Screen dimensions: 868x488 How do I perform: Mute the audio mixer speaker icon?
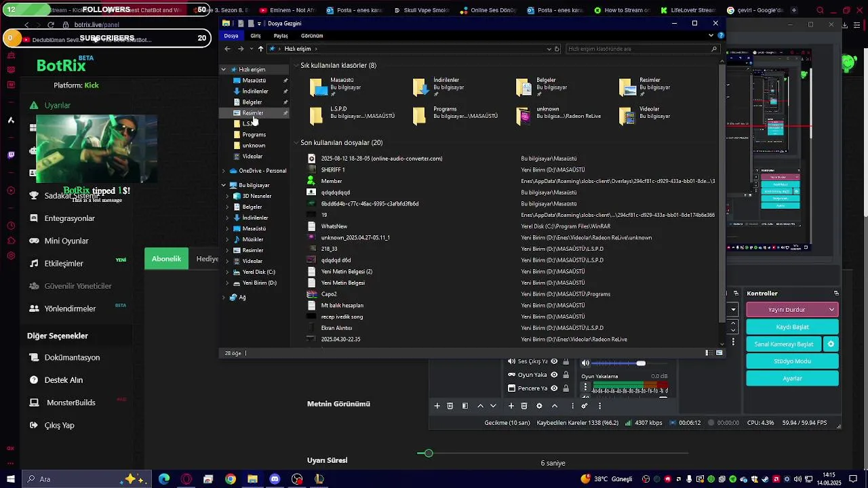pyautogui.click(x=585, y=363)
